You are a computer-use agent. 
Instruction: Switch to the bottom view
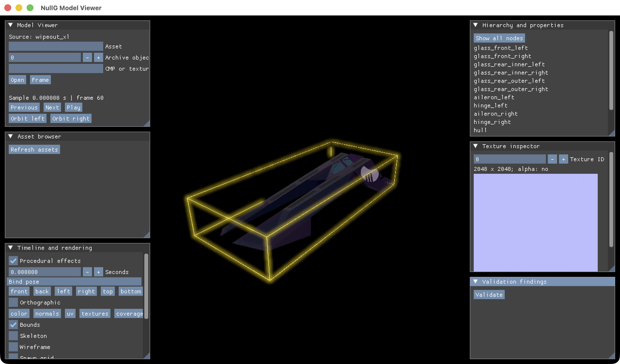click(x=131, y=291)
